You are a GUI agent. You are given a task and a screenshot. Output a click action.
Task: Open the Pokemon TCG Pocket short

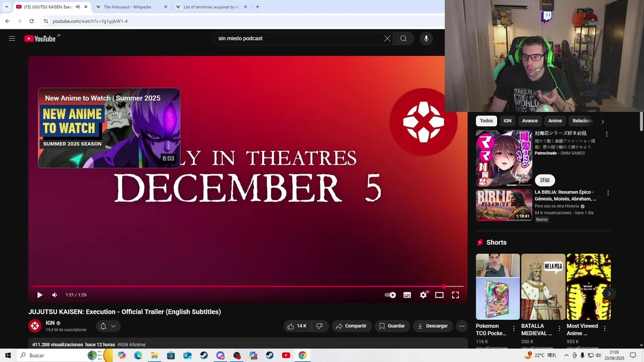498,287
